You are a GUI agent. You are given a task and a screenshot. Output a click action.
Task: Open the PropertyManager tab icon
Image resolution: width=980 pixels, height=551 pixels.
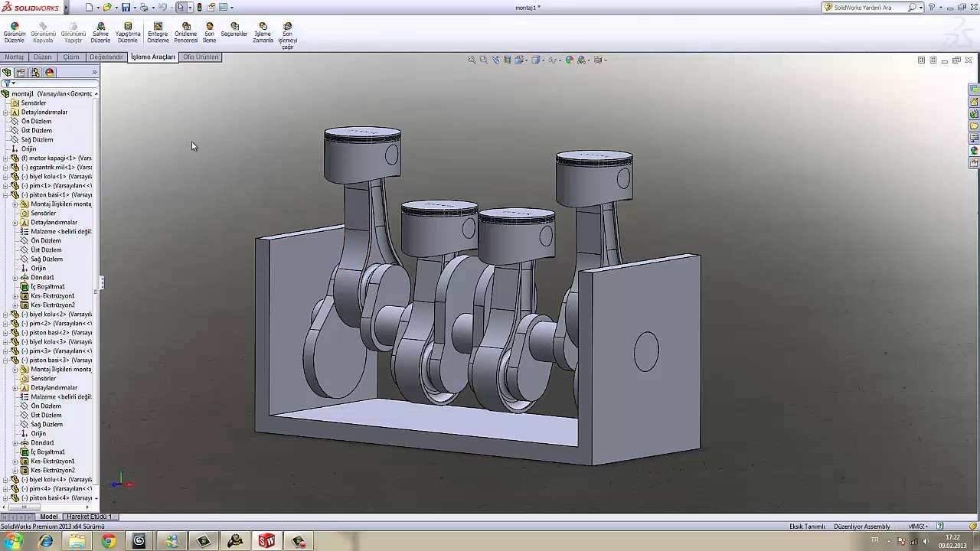point(21,73)
